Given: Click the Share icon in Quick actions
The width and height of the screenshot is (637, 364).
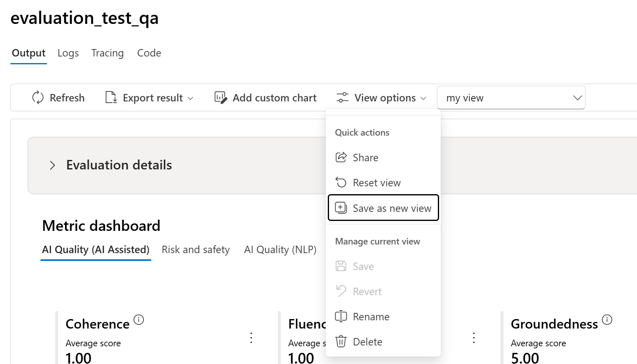Looking at the screenshot, I should click(x=341, y=157).
